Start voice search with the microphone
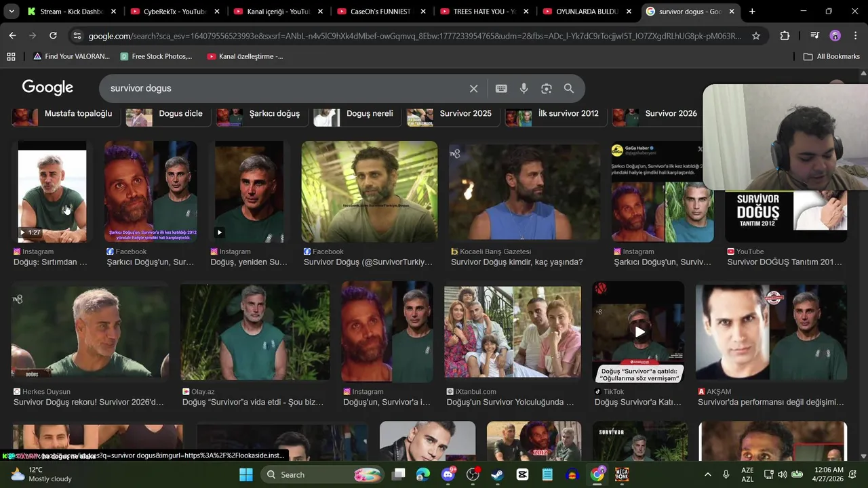The image size is (868, 488). (524, 88)
